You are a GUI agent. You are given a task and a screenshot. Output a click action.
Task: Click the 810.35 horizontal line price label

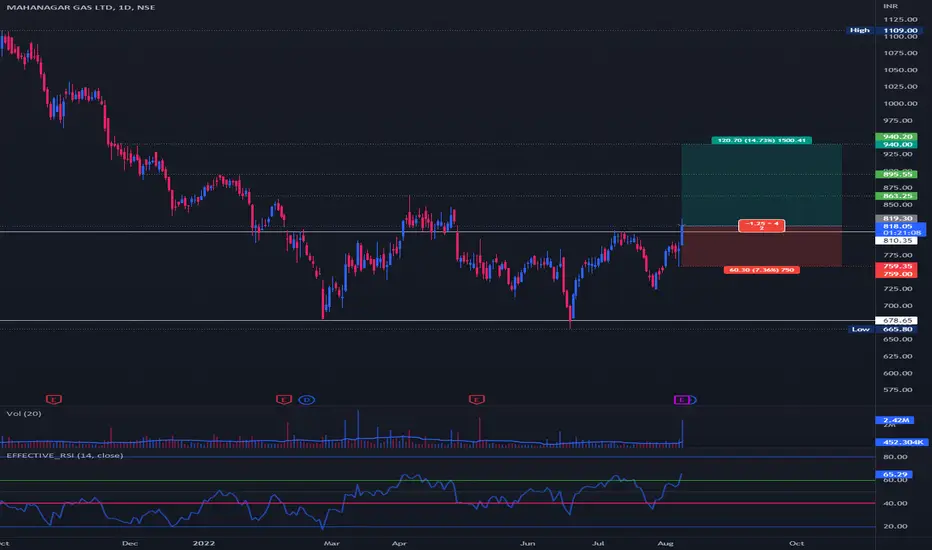[897, 240]
